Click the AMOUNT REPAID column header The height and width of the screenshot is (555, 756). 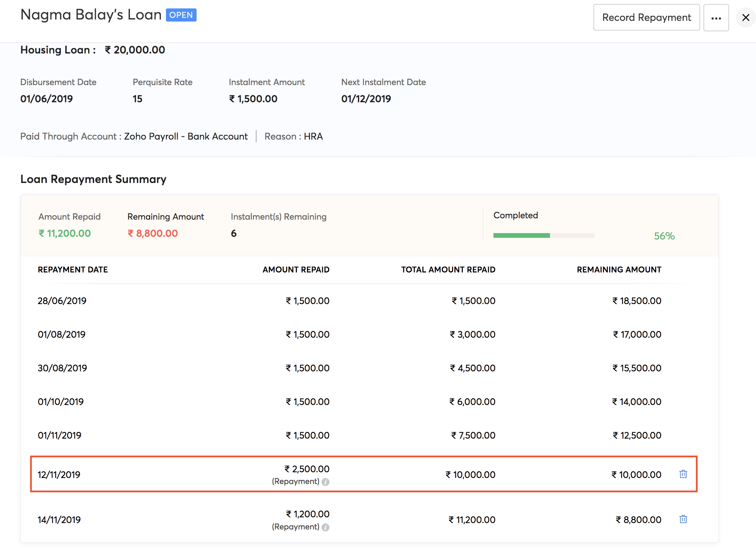pos(296,269)
